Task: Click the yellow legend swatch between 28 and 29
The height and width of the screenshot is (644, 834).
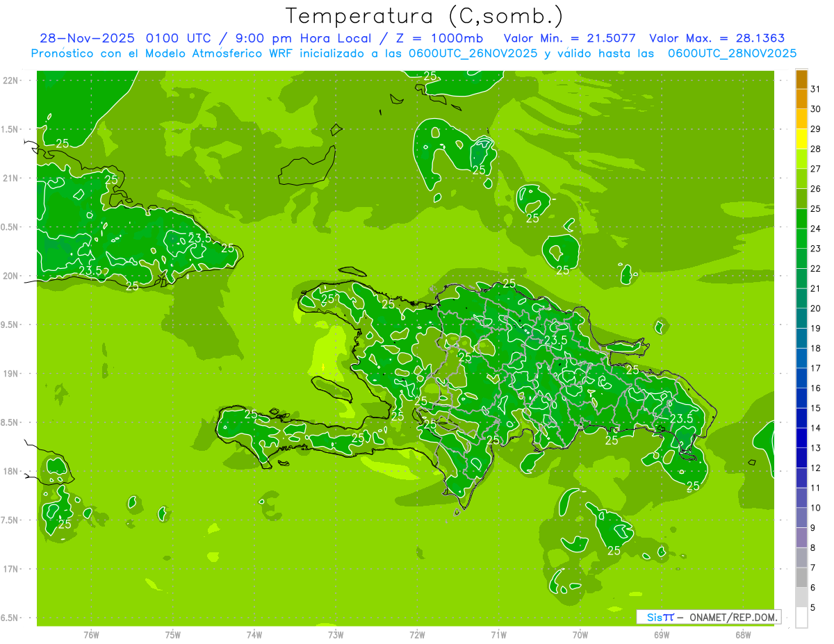Action: [x=801, y=140]
